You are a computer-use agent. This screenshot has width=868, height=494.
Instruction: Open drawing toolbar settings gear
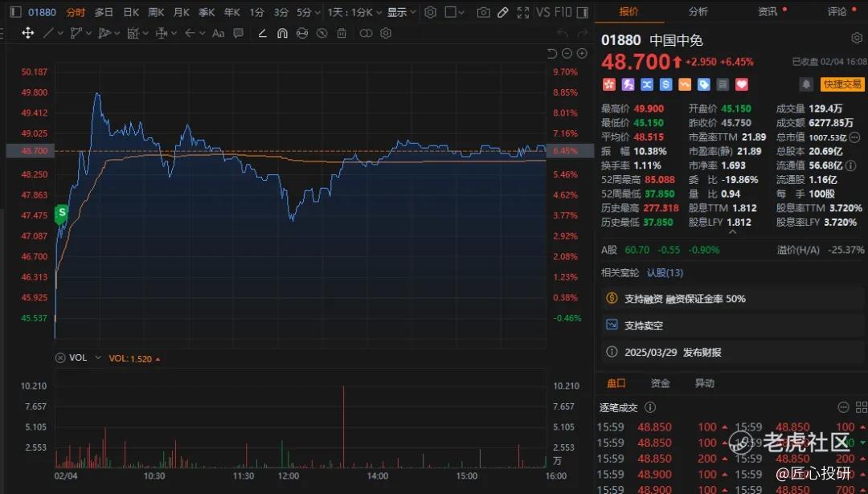pyautogui.click(x=386, y=33)
